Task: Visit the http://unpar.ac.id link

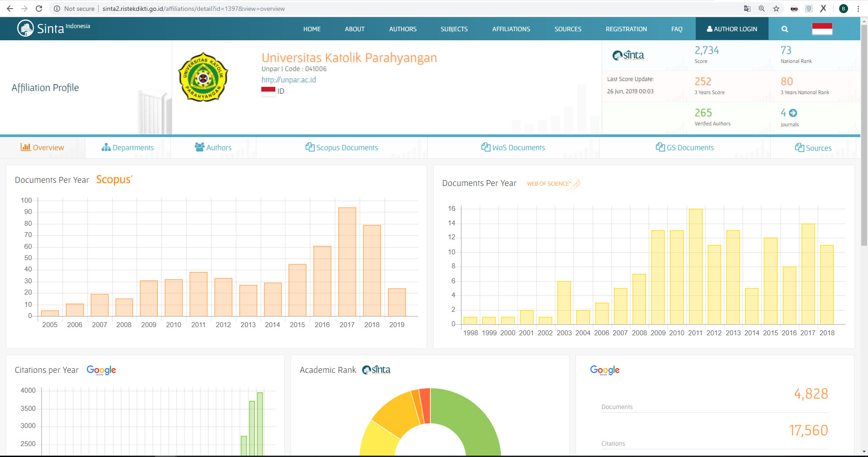Action: tap(288, 80)
